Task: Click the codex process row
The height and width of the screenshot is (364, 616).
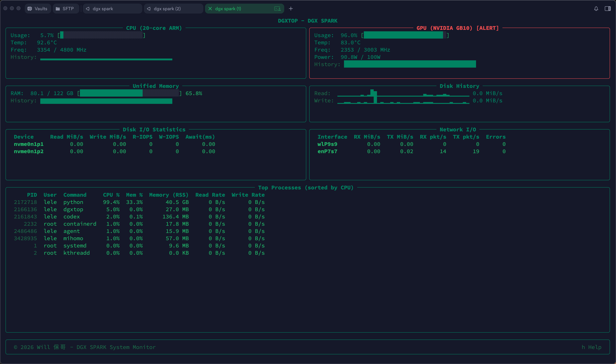Action: point(139,217)
